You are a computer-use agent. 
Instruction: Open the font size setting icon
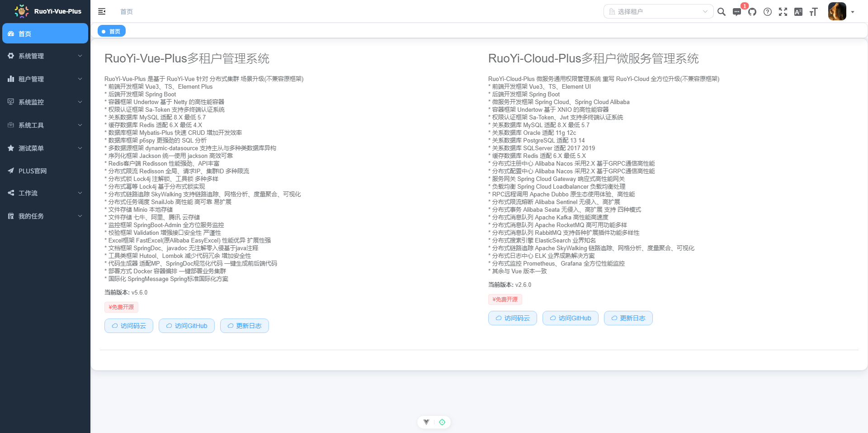[x=814, y=12]
